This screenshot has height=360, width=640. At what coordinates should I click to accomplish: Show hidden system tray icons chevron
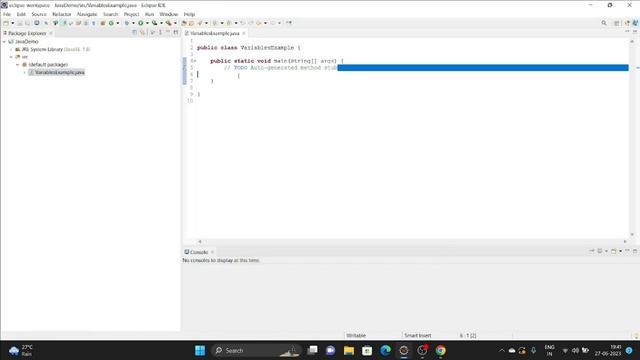pos(502,351)
